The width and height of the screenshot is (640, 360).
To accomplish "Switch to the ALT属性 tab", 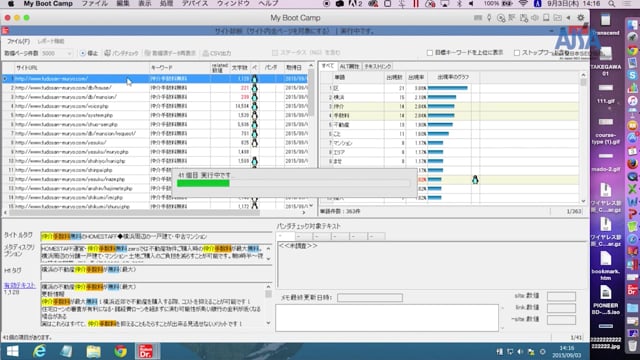I will tap(349, 66).
